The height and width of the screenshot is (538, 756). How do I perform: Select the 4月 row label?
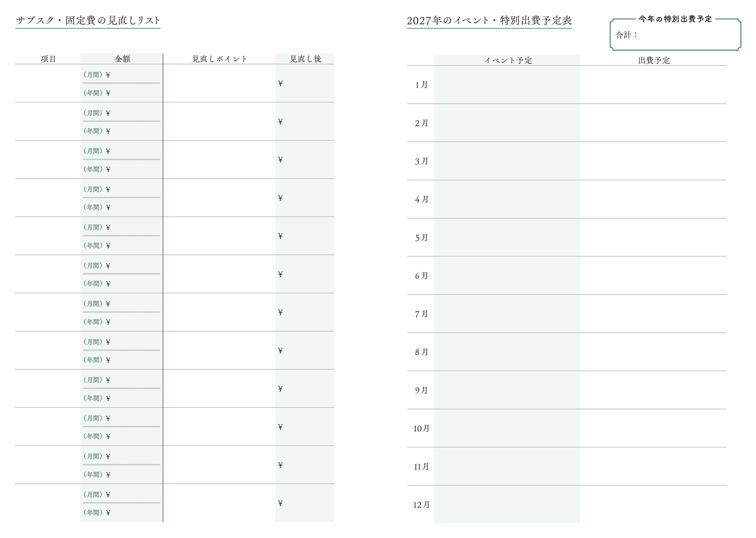coord(421,199)
